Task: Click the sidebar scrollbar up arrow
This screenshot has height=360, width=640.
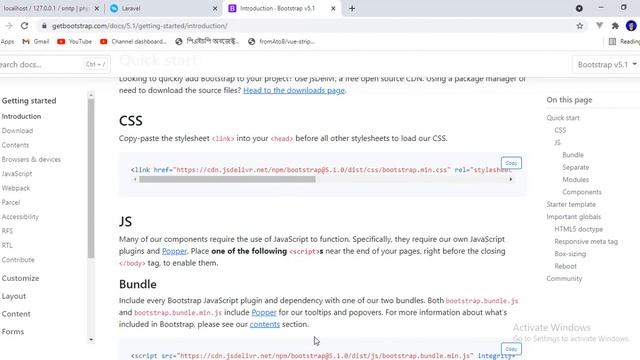Action: tap(91, 95)
